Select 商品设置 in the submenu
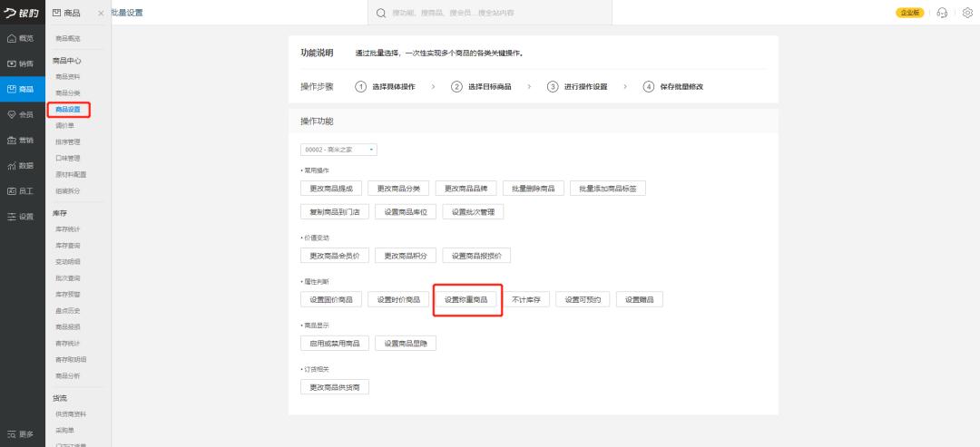Image resolution: width=980 pixels, height=447 pixels. 67,109
